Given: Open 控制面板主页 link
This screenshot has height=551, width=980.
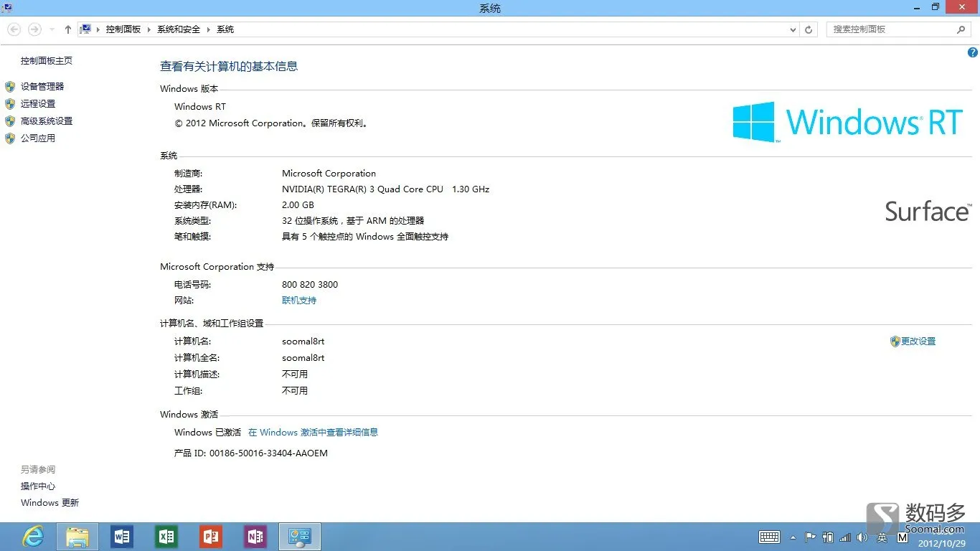Looking at the screenshot, I should tap(47, 61).
